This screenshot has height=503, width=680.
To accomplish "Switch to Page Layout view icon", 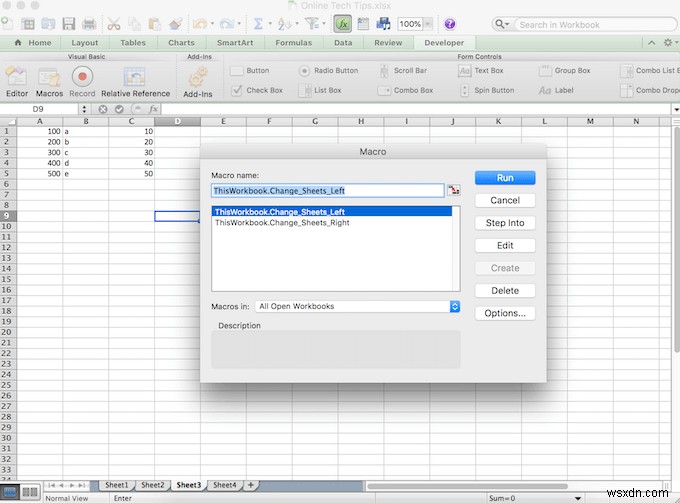I will click(x=30, y=492).
